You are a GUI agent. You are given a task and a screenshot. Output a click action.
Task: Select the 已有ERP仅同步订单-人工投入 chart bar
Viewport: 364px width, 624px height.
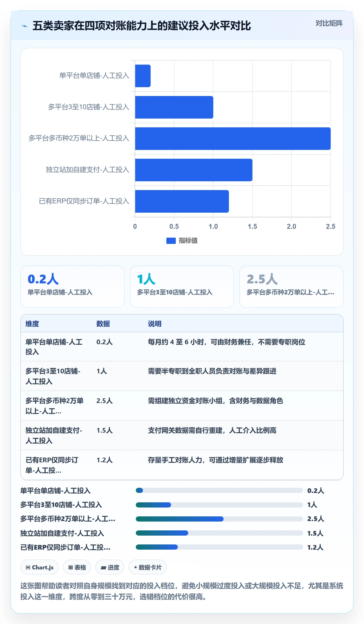[182, 201]
